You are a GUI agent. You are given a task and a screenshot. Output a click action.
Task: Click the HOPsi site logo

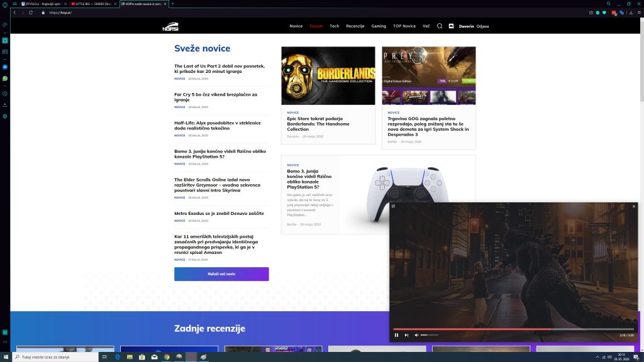170,26
